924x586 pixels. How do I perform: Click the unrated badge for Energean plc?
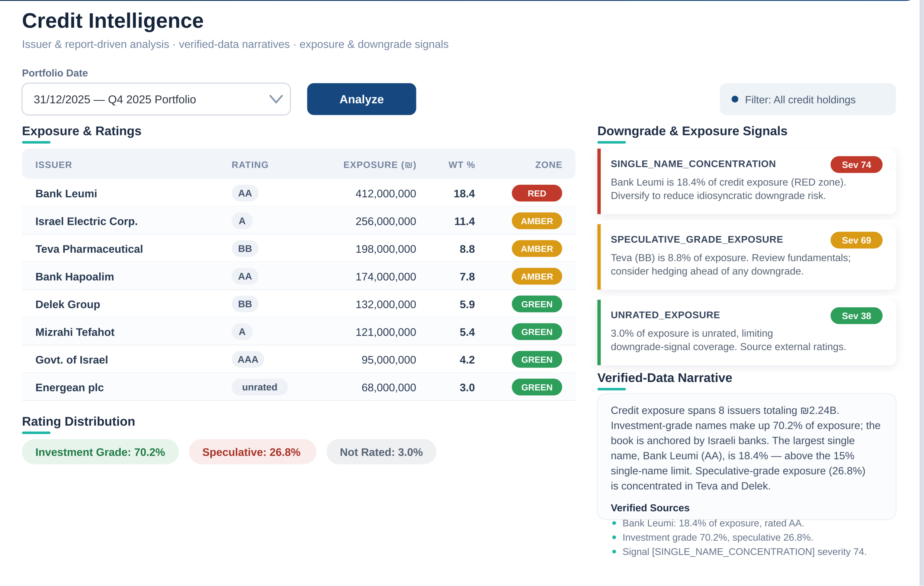coord(259,387)
